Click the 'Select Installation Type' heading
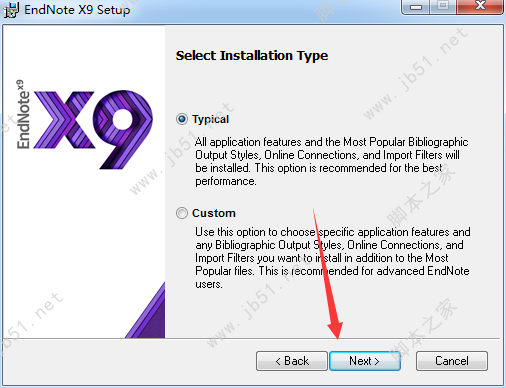The image size is (506, 388). [x=252, y=56]
